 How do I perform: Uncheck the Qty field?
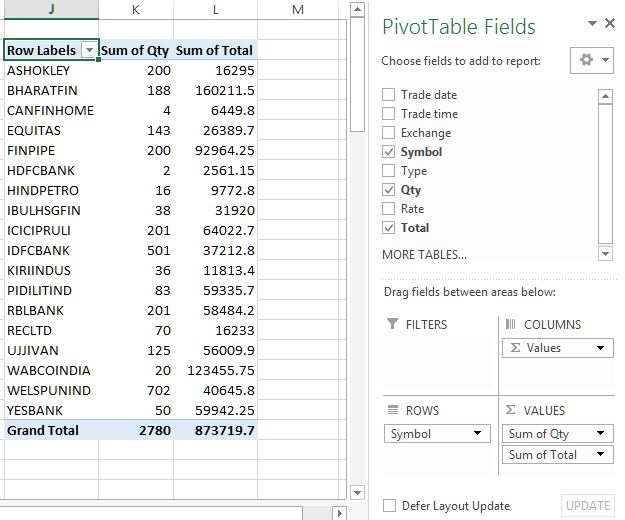point(388,190)
